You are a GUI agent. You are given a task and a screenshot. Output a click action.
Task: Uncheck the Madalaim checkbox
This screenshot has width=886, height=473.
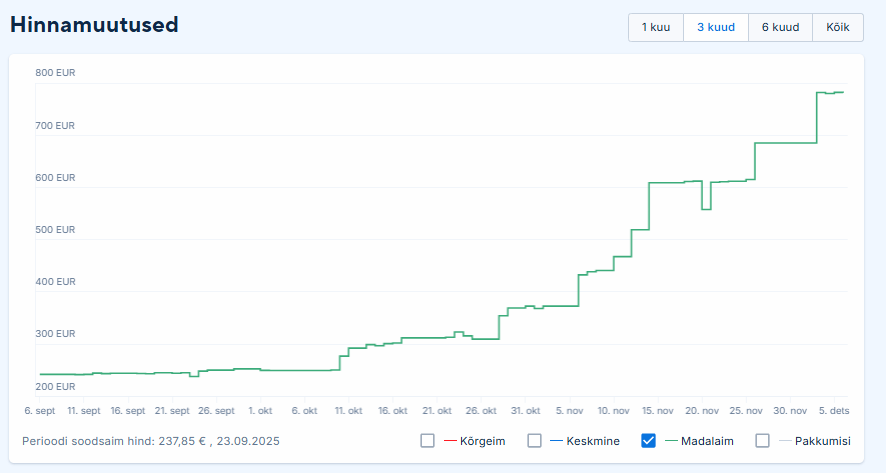pyautogui.click(x=648, y=440)
